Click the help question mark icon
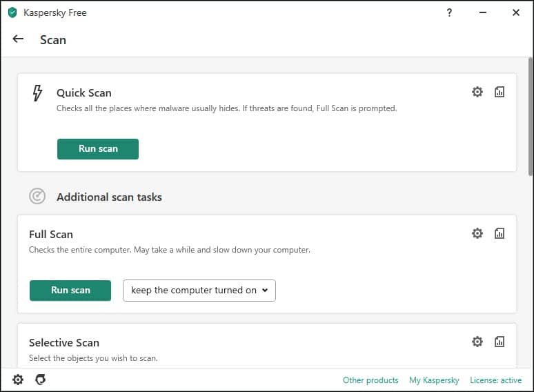The height and width of the screenshot is (392, 534). (449, 12)
